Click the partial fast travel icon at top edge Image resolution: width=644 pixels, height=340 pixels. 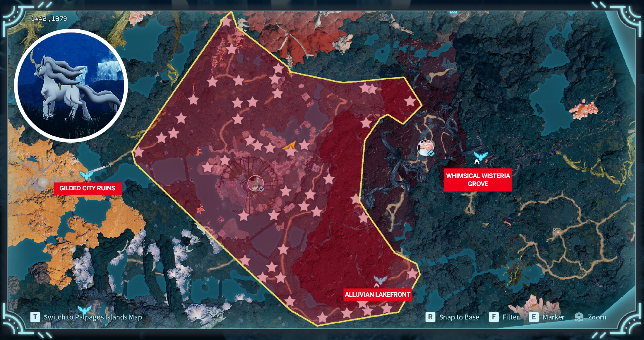(x=453, y=12)
